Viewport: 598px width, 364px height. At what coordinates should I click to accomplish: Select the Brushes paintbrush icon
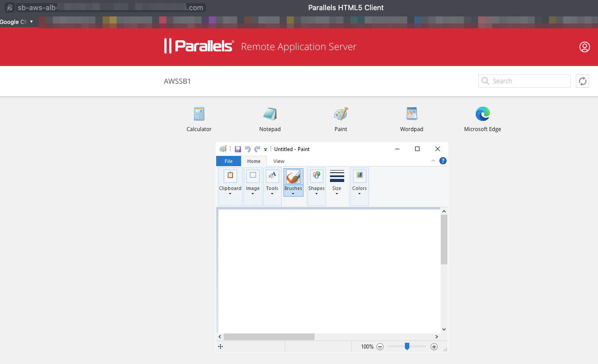[x=293, y=176]
